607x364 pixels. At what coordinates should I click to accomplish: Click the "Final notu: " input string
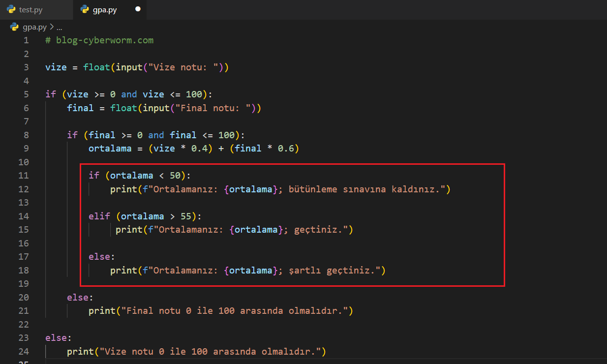(x=211, y=108)
